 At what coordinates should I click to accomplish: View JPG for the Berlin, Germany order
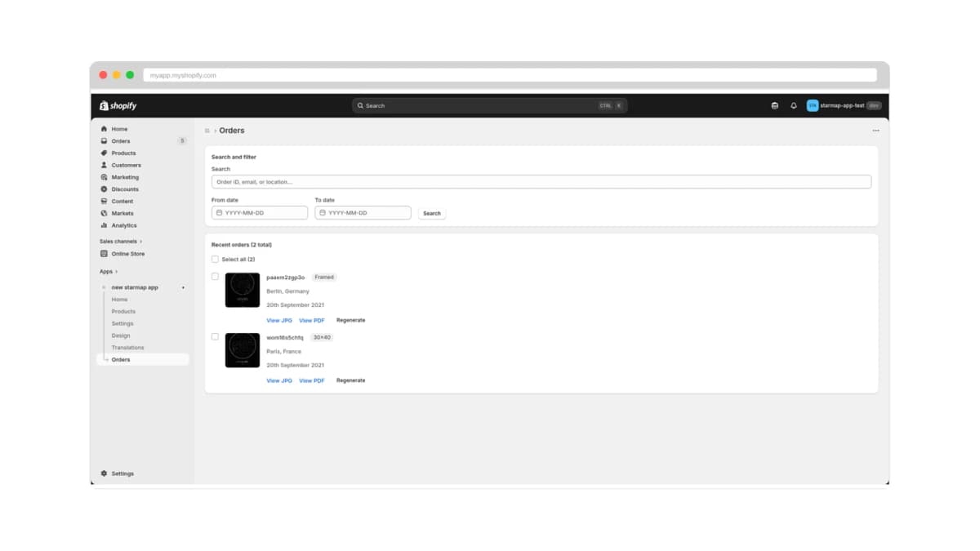(x=279, y=320)
